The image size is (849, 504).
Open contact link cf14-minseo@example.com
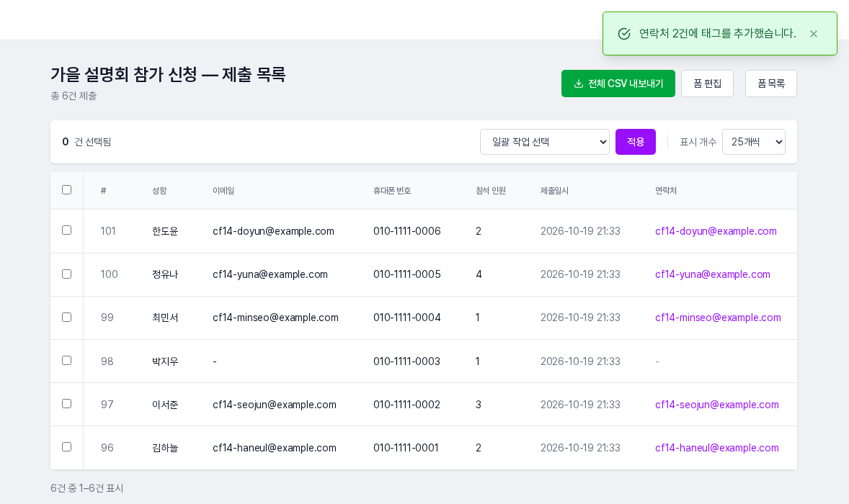718,318
